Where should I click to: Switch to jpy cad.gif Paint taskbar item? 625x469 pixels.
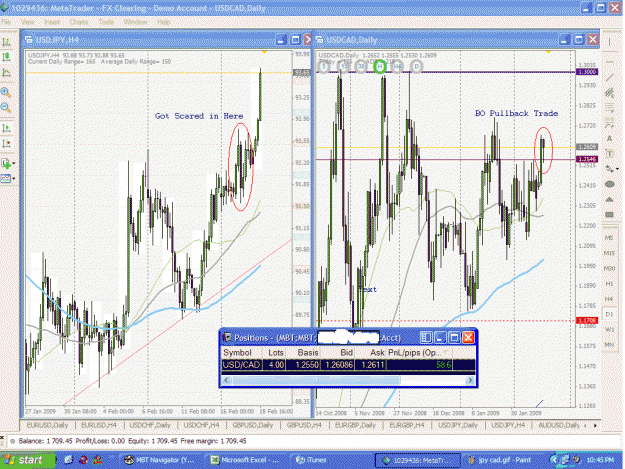pyautogui.click(x=501, y=460)
